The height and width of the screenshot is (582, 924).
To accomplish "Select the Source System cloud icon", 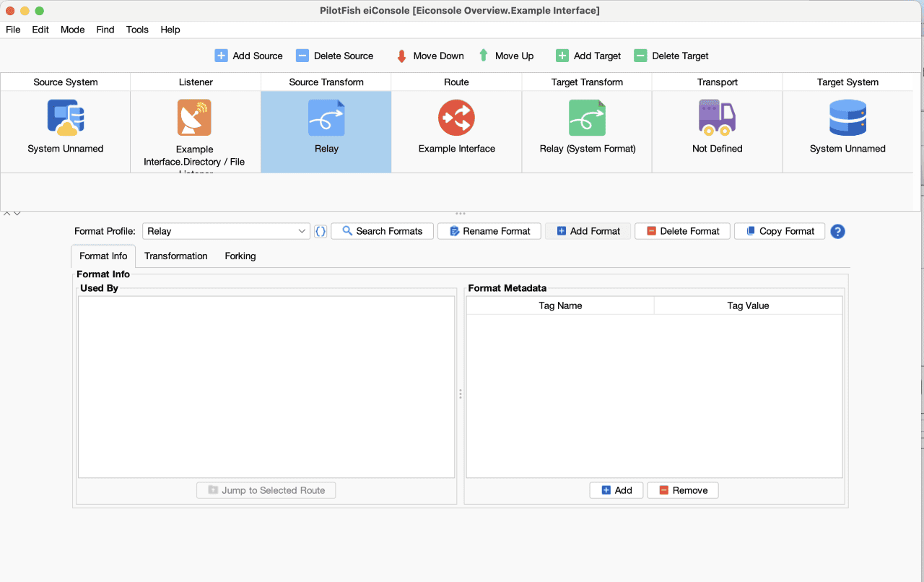I will coord(66,118).
